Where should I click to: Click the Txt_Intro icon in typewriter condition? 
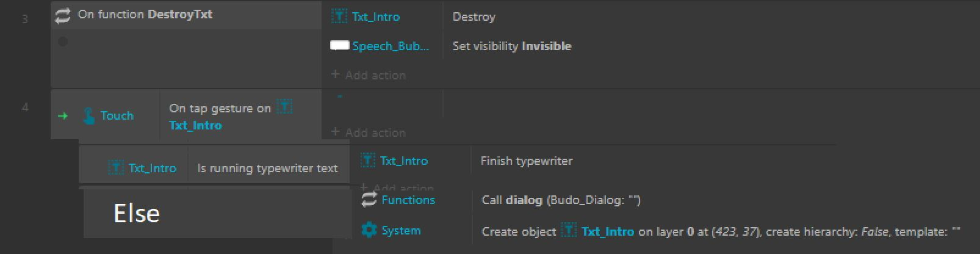(x=116, y=167)
